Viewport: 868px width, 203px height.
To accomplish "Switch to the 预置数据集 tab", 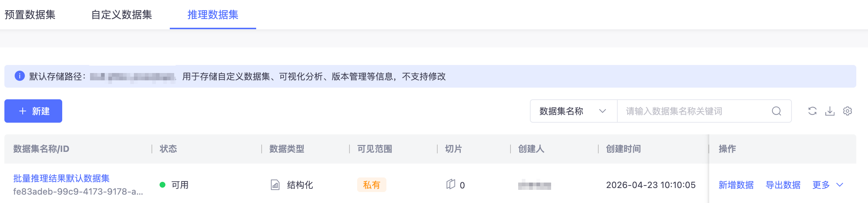I will click(30, 15).
